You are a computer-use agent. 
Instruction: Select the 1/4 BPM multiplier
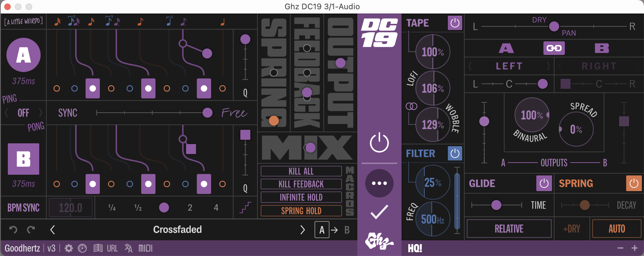112,208
